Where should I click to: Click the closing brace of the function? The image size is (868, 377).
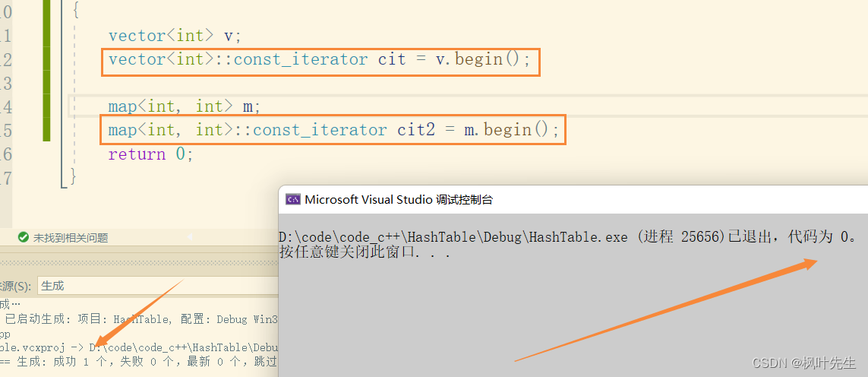click(73, 177)
